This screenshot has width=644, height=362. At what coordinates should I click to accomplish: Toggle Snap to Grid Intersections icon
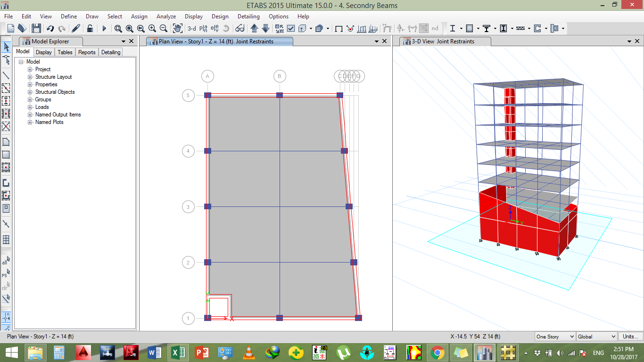pyautogui.click(x=7, y=316)
